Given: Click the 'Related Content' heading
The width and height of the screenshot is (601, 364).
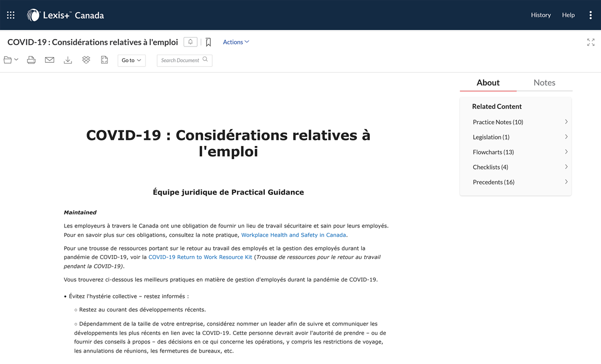Looking at the screenshot, I should (x=497, y=106).
